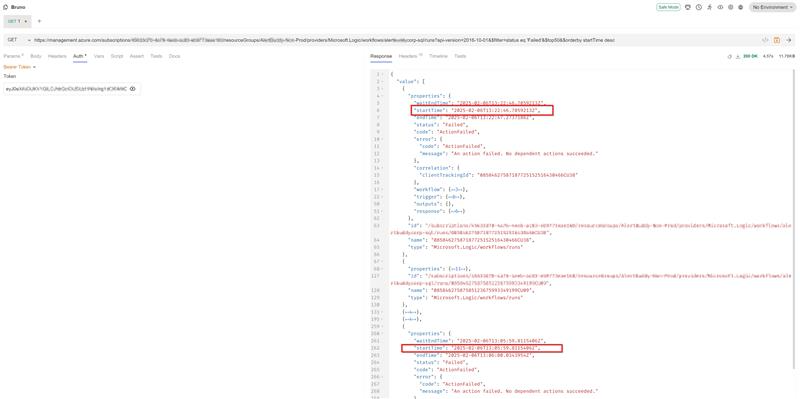
Task: Open the request Headers tab
Action: tap(57, 56)
